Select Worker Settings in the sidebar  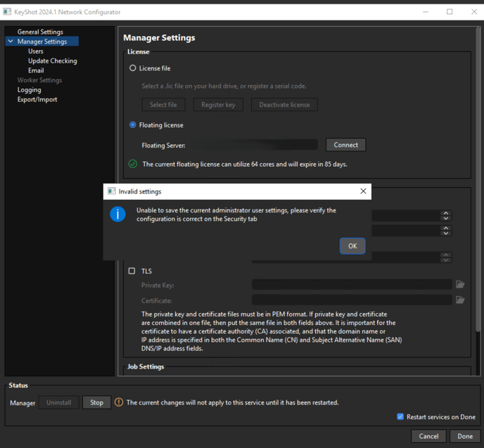(39, 80)
